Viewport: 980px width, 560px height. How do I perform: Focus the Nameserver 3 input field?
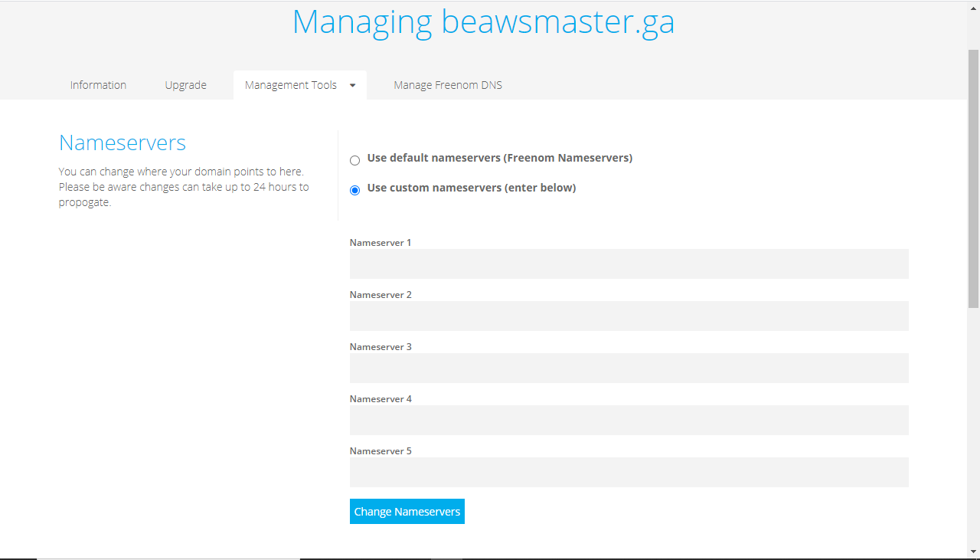coord(629,368)
